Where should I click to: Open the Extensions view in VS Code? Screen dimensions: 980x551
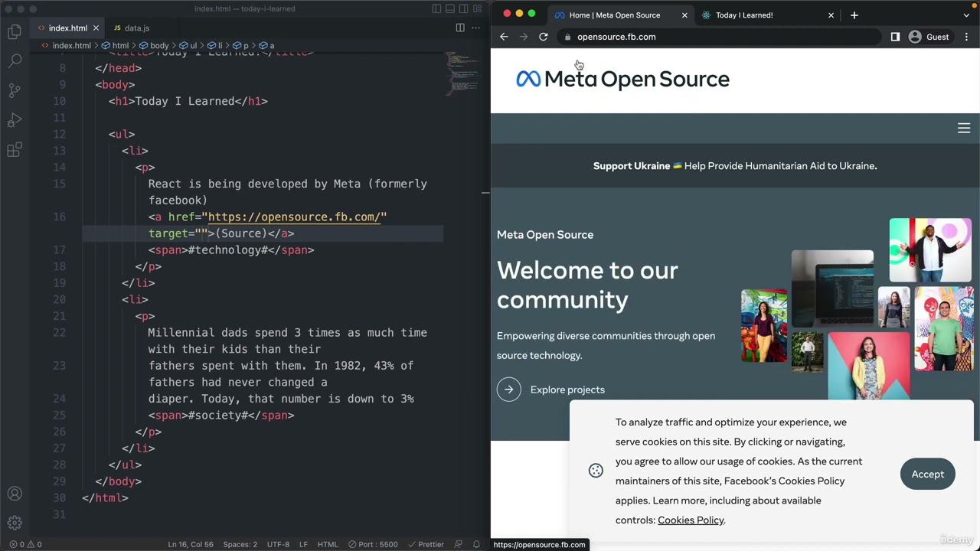coord(15,151)
